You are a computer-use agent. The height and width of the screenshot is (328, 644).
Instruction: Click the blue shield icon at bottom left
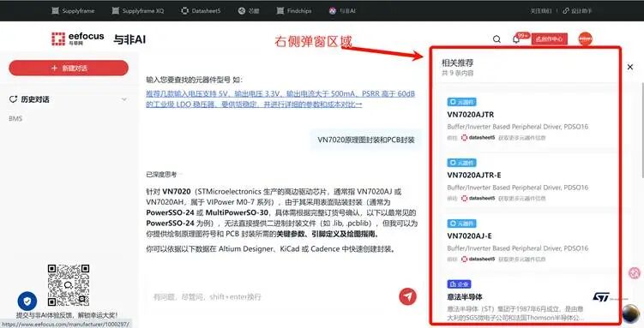(x=27, y=301)
